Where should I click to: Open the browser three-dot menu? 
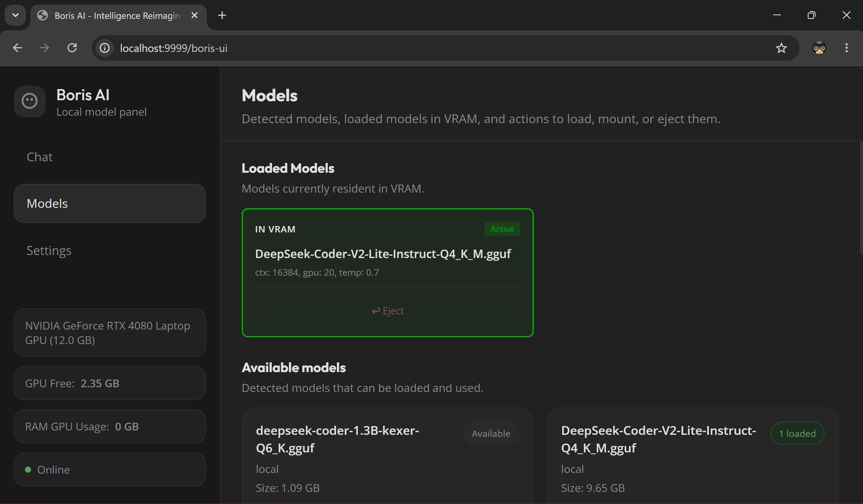coord(846,48)
